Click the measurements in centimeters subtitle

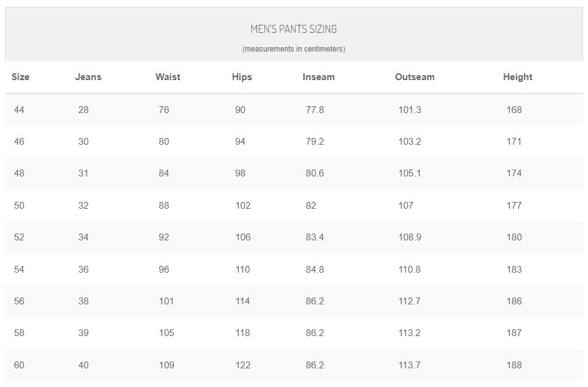pos(293,49)
